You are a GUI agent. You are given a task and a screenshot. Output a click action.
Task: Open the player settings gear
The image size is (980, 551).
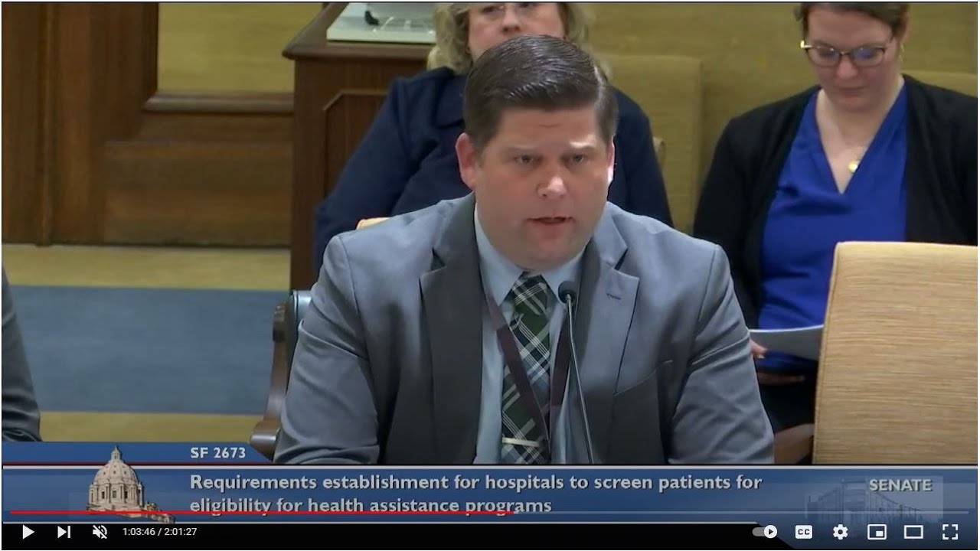[x=840, y=532]
